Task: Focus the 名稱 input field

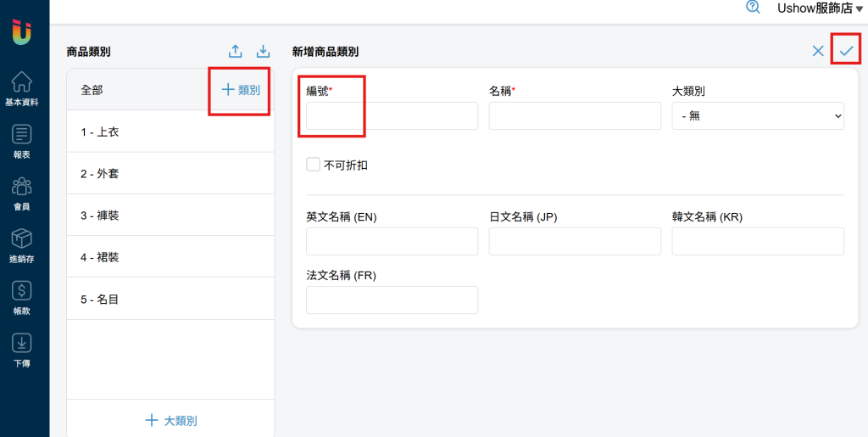Action: click(575, 115)
